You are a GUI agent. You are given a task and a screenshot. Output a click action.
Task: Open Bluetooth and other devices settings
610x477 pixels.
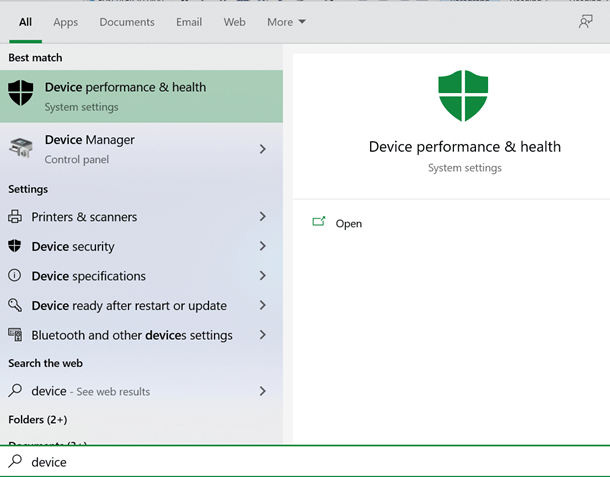(x=141, y=335)
